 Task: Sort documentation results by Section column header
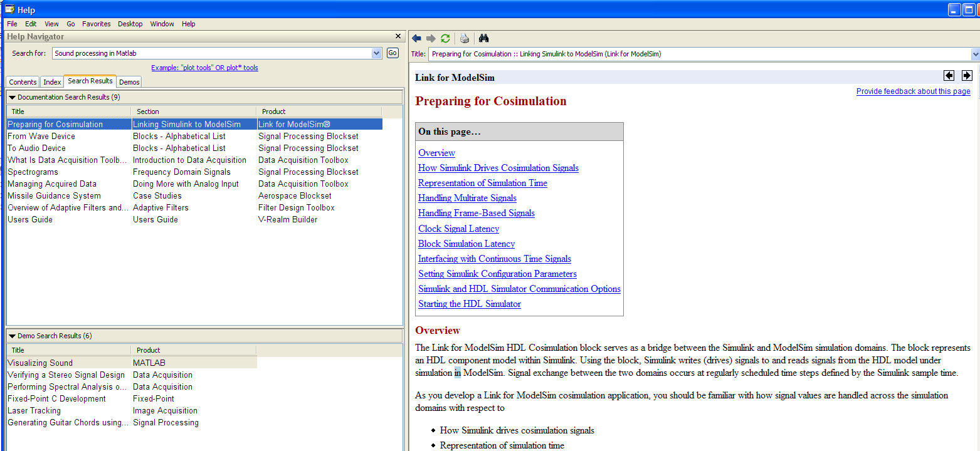point(194,111)
